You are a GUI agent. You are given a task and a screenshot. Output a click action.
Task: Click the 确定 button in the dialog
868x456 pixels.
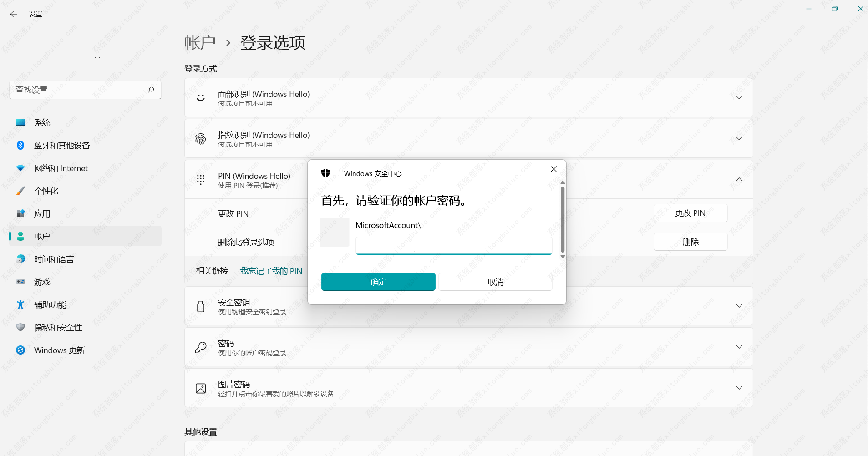tap(378, 282)
